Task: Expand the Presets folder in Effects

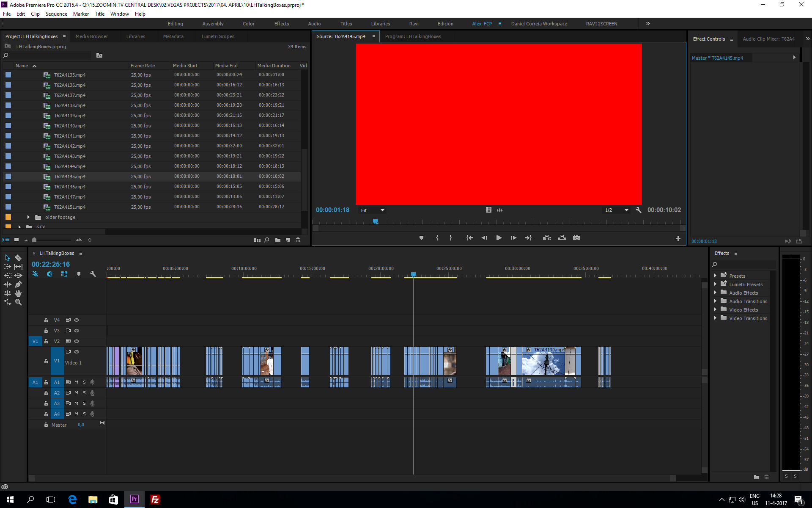Action: (716, 276)
